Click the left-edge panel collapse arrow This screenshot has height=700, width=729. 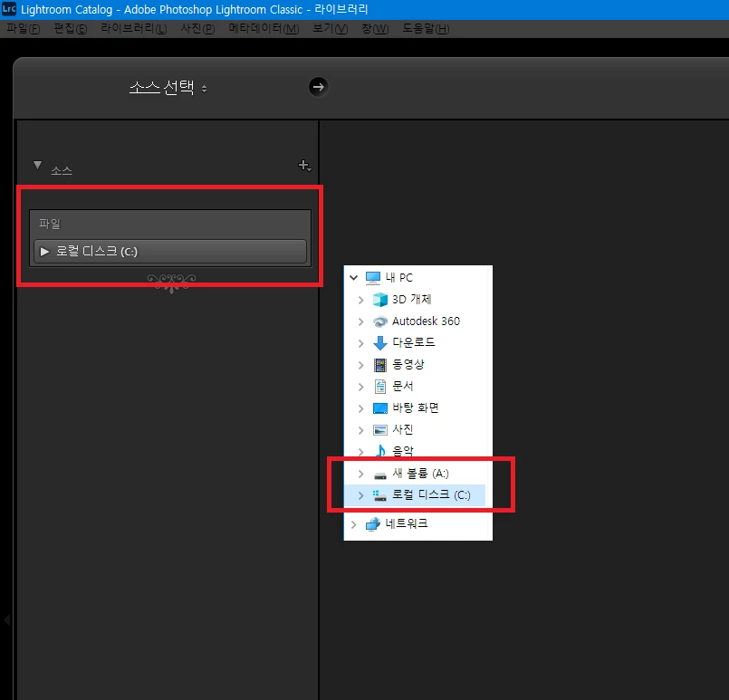[x=7, y=619]
